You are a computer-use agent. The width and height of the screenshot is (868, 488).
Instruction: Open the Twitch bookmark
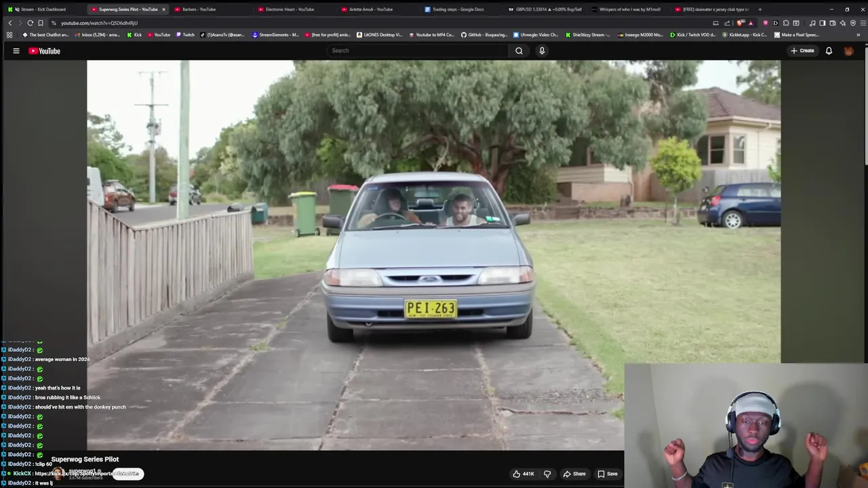coord(185,35)
